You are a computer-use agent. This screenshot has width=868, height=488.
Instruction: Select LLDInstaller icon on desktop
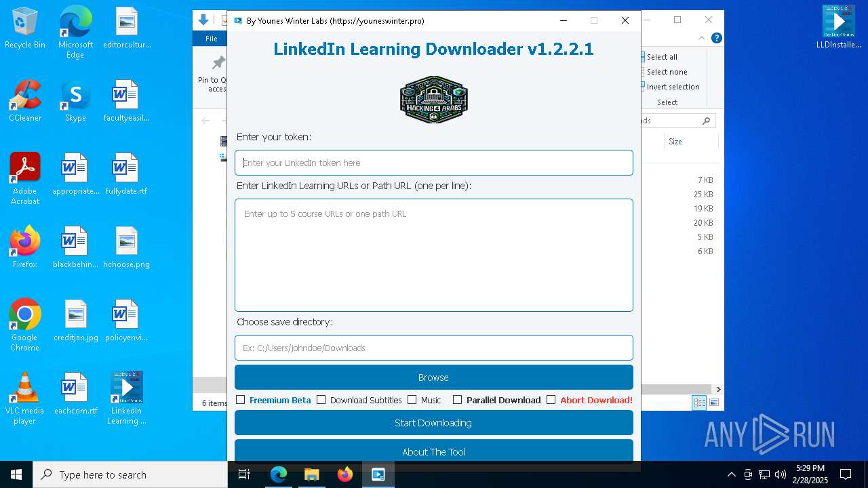tap(839, 27)
